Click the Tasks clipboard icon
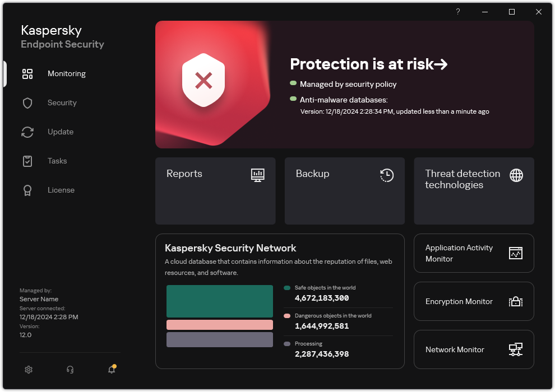Screen dimensions: 555x392 coord(27,161)
